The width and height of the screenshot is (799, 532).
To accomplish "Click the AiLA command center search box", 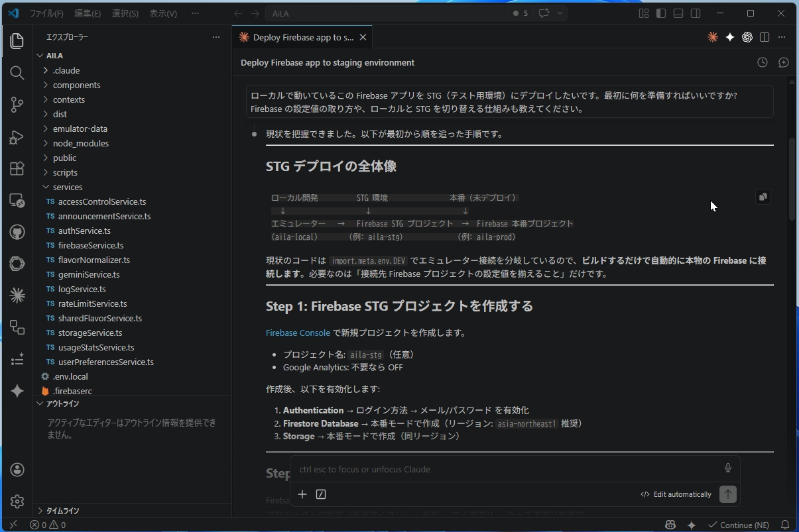I will (x=387, y=13).
